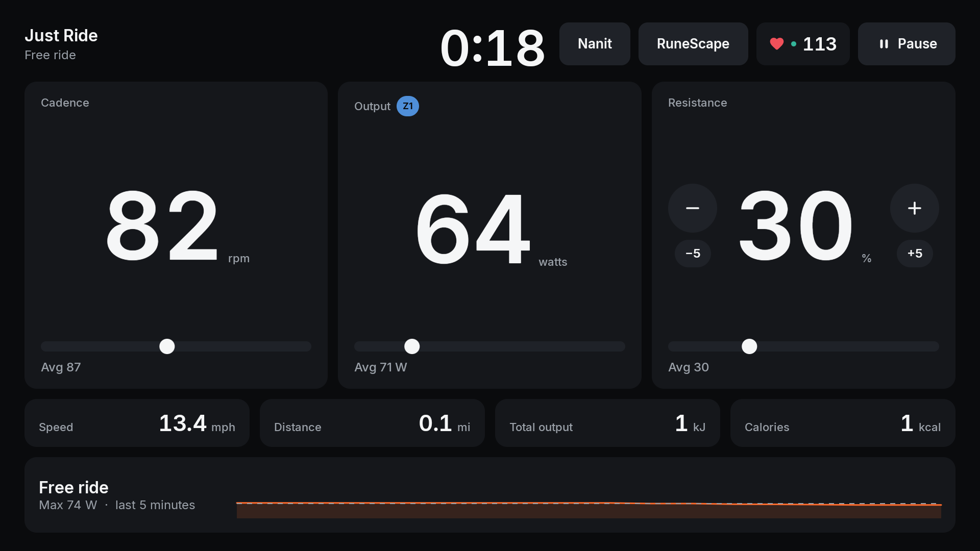The width and height of the screenshot is (980, 551).
Task: Click the Max 74 W text
Action: [x=68, y=505]
